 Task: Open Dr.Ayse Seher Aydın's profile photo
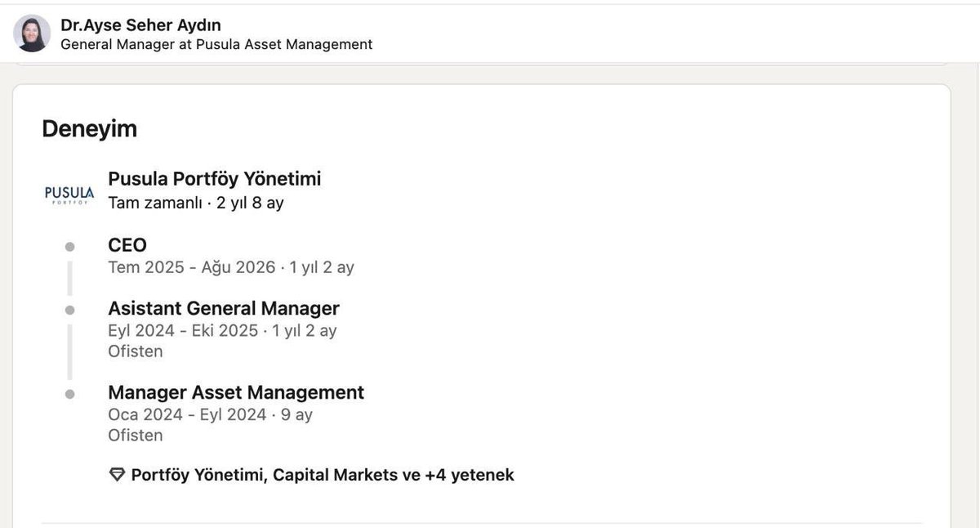[33, 34]
